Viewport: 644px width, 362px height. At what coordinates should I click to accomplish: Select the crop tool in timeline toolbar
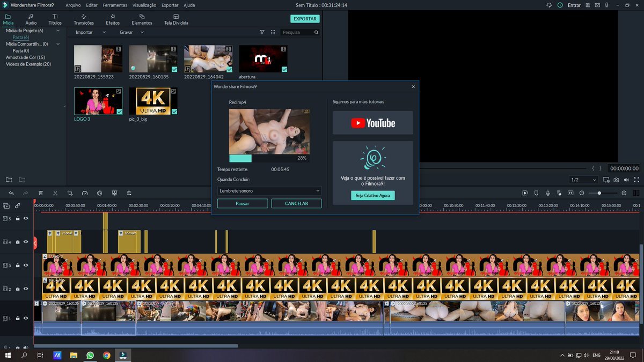pos(70,193)
